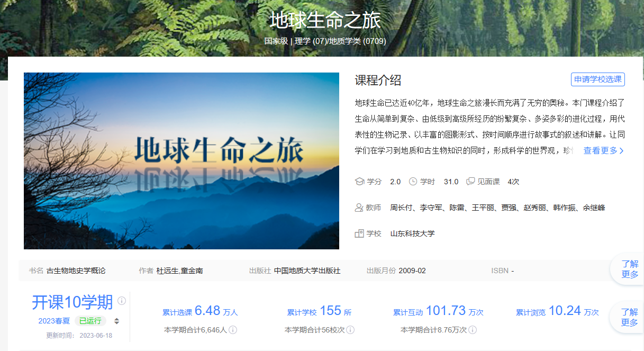Click upper 了解更多 floating button
This screenshot has height=351, width=644.
[x=629, y=269]
